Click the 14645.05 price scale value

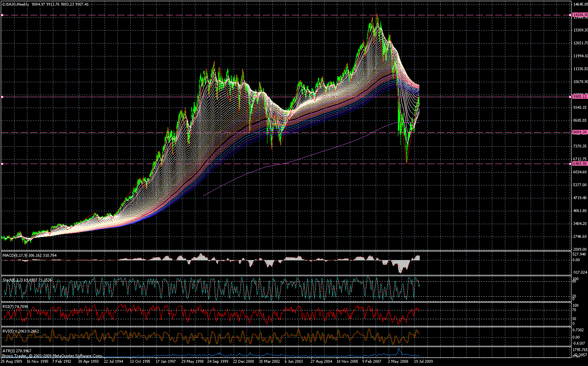pos(580,4)
